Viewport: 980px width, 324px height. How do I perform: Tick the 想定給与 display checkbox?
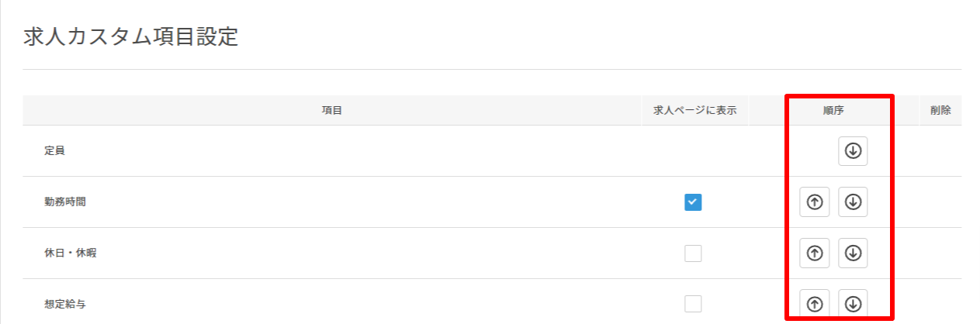(693, 304)
